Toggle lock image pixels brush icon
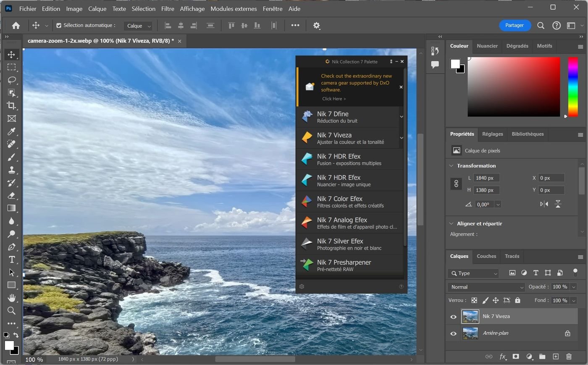Viewport: 588px width, 365px height. click(x=485, y=300)
